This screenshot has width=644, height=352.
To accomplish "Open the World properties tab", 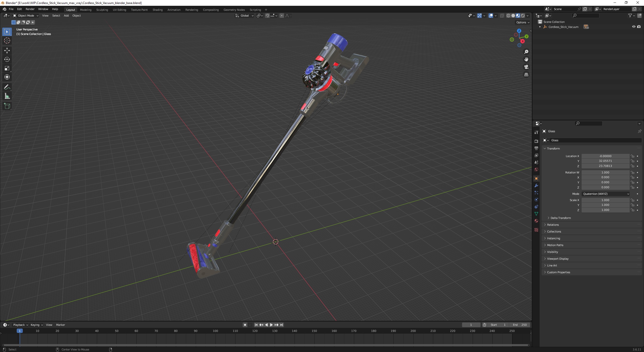I will pos(536,169).
